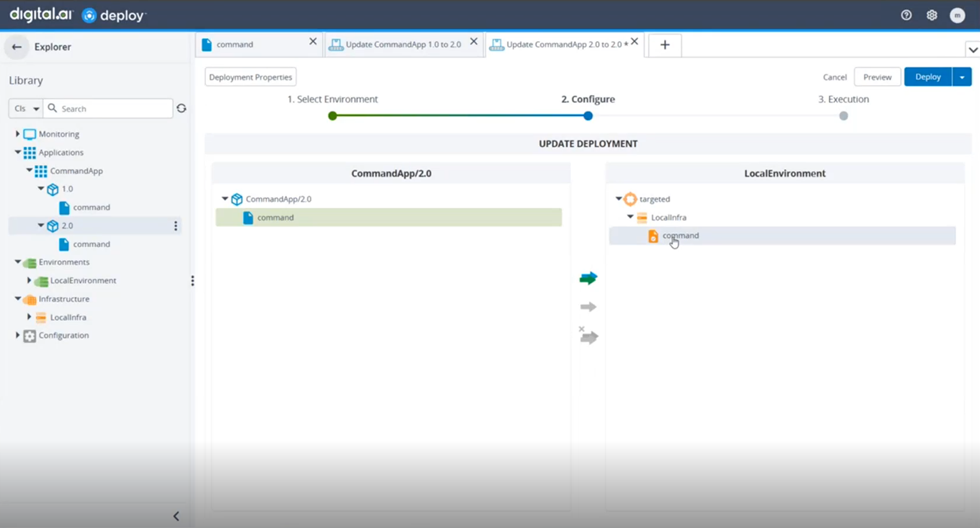Expand the Monitoring tree node

tap(18, 134)
